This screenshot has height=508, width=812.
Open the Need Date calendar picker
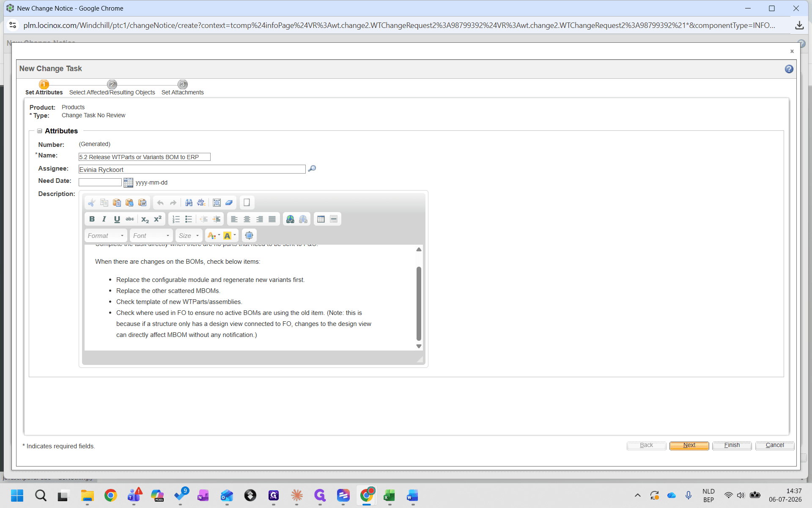pyautogui.click(x=128, y=182)
